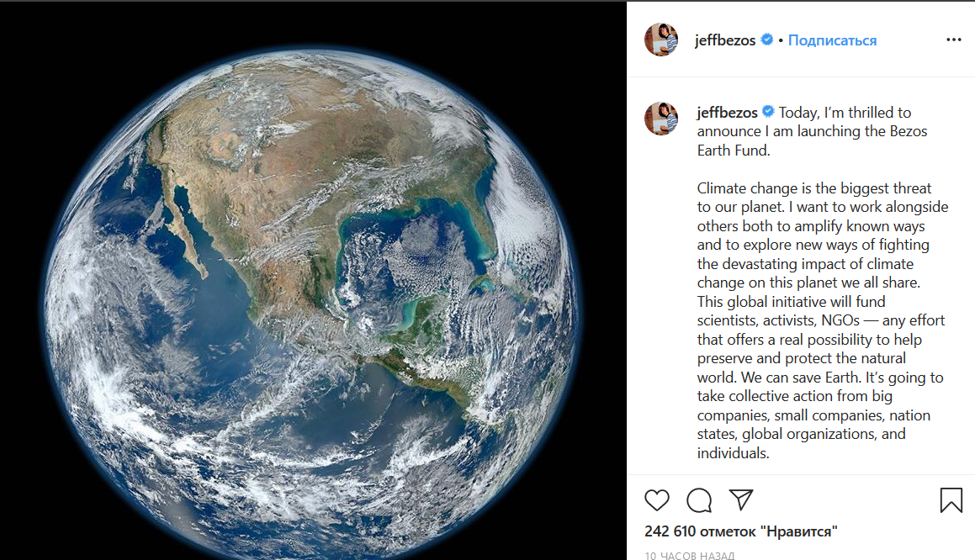This screenshot has width=975, height=560.
Task: Open comments via the speech bubble icon
Action: [x=698, y=500]
